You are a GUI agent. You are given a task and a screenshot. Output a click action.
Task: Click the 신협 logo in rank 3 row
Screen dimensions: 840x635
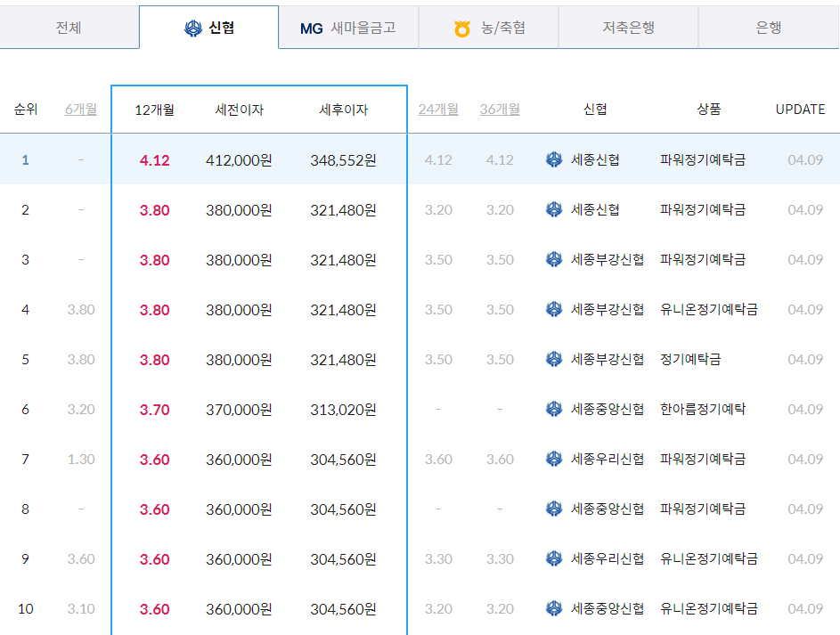554,259
